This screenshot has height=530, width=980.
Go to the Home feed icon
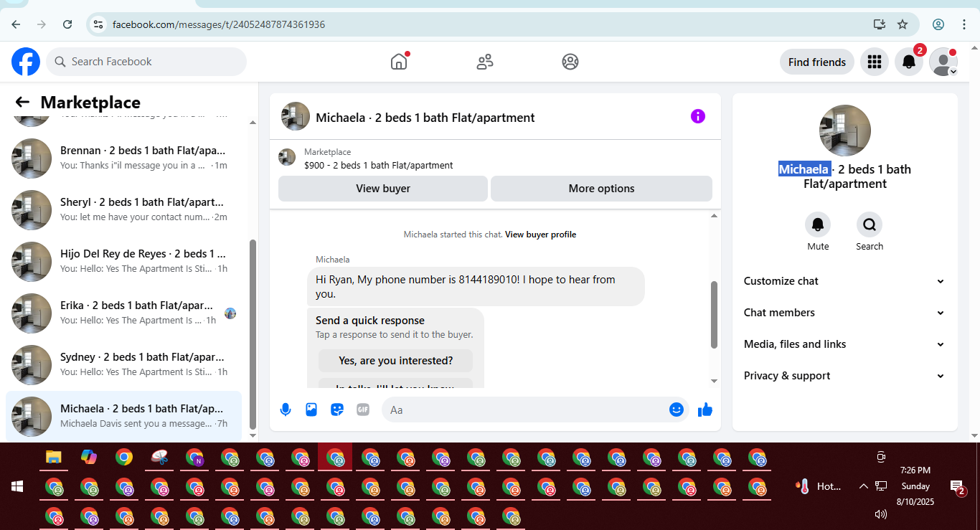pos(399,62)
